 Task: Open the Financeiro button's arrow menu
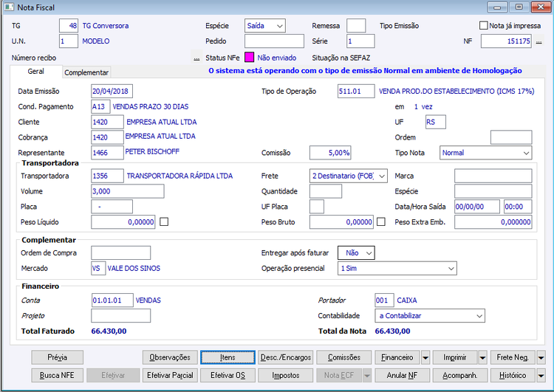[x=425, y=358]
